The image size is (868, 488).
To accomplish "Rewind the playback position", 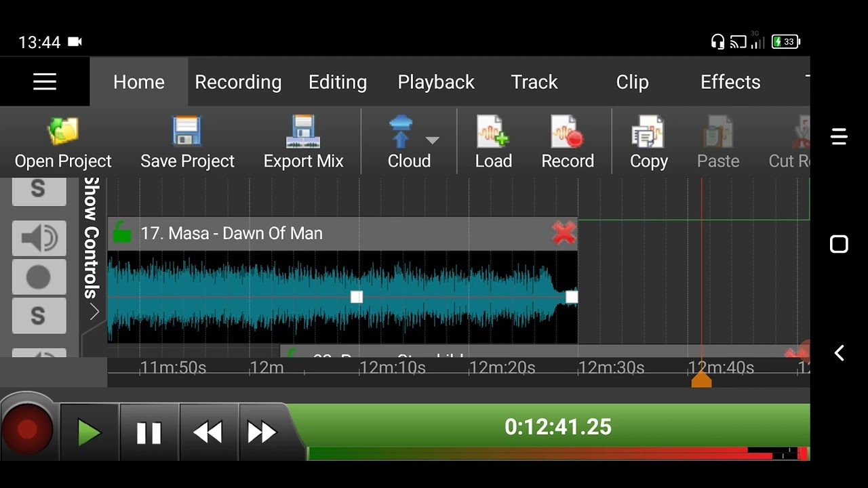I will (x=208, y=432).
